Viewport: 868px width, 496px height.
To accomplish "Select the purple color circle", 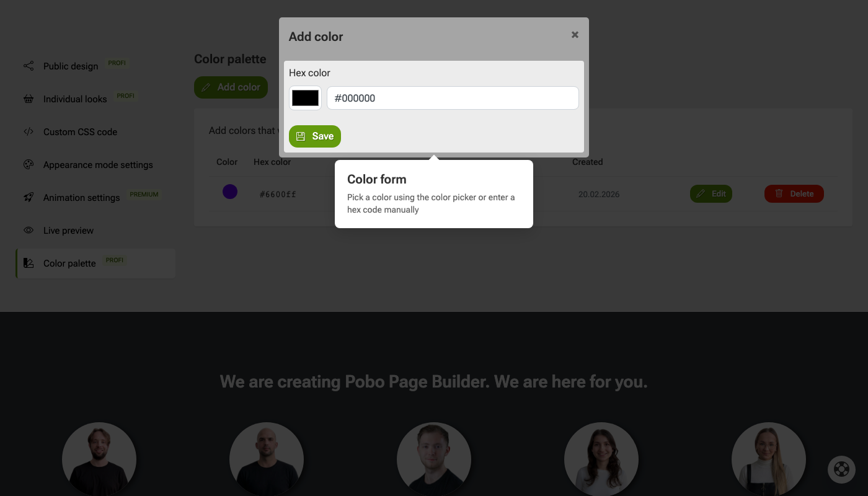I will (230, 192).
